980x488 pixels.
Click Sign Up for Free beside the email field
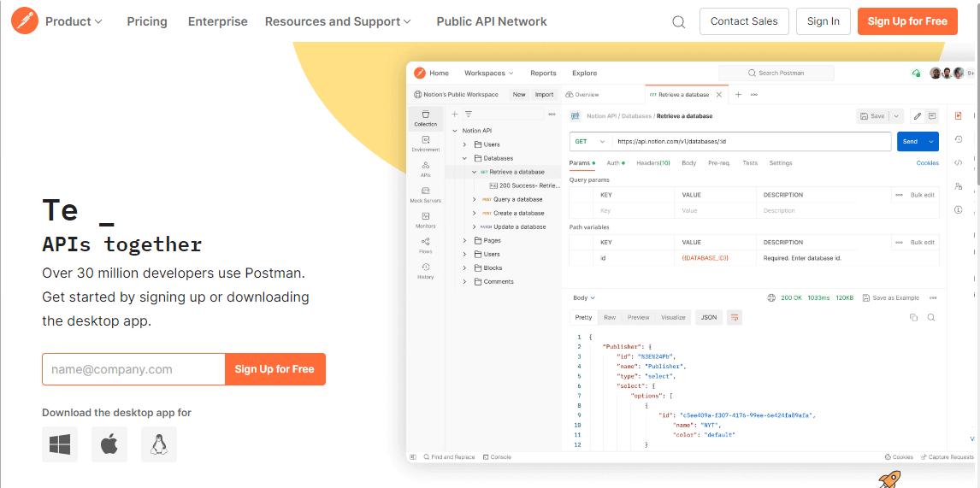(275, 369)
